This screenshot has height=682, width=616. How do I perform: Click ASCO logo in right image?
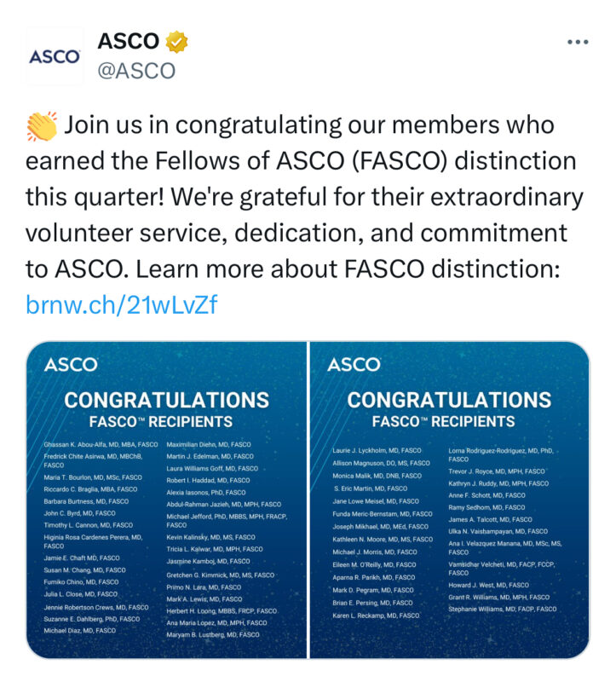354,365
